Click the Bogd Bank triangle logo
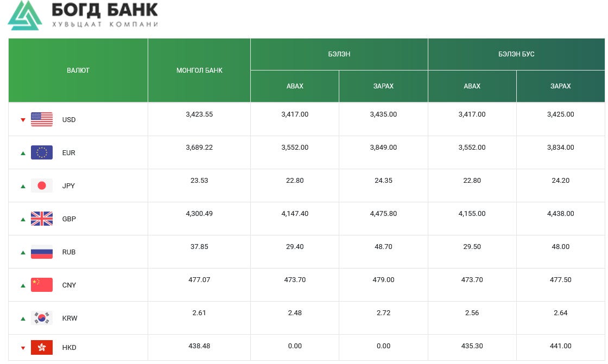Viewport: 608px width, 364px height. click(x=25, y=15)
